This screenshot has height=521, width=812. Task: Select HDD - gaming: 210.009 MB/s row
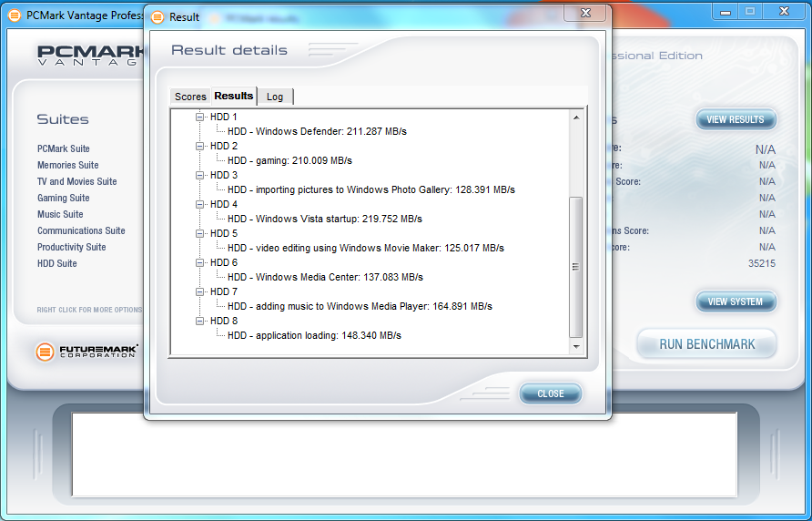(x=289, y=160)
